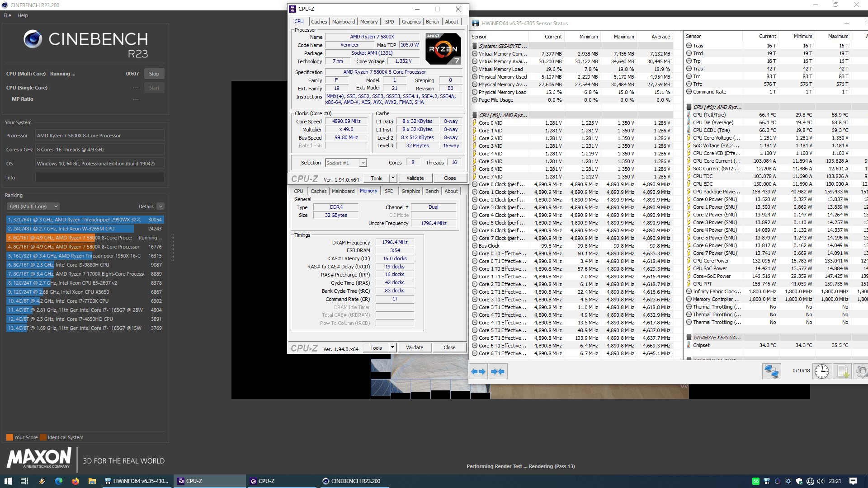Click the Your Score orange legend swatch
The image size is (868, 488).
(x=9, y=437)
